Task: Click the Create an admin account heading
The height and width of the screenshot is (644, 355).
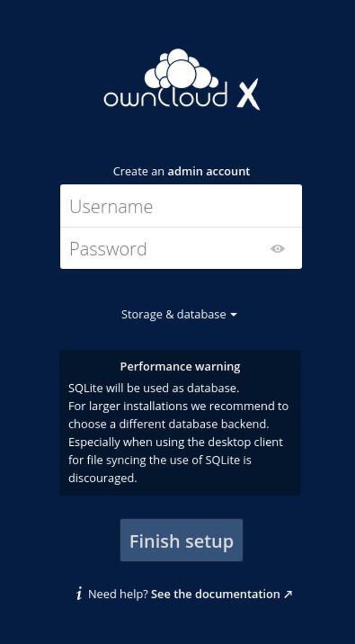Action: [179, 171]
